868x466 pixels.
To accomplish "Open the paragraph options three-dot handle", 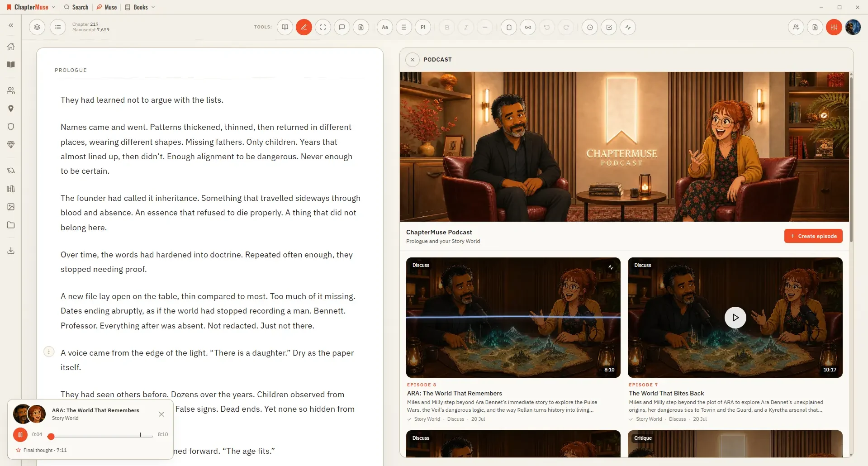I will tap(49, 352).
